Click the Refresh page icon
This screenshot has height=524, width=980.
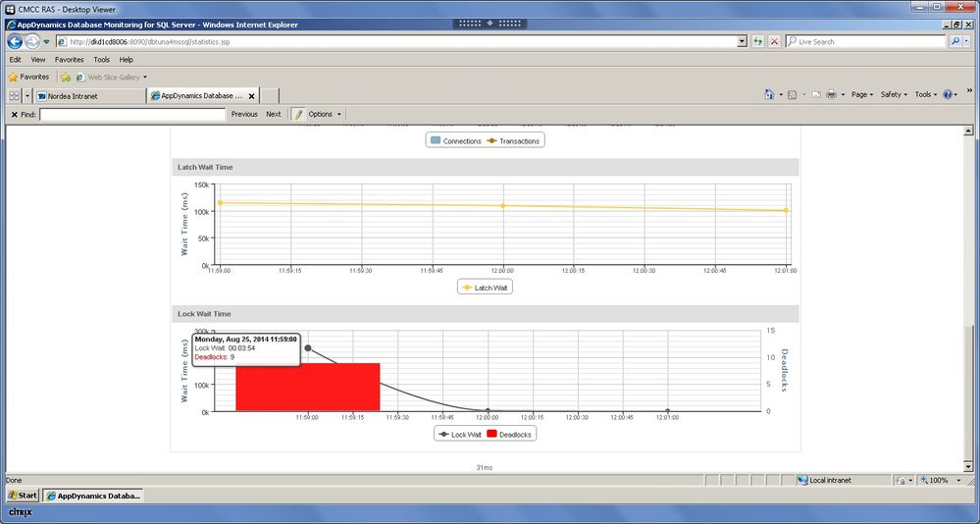(x=758, y=41)
